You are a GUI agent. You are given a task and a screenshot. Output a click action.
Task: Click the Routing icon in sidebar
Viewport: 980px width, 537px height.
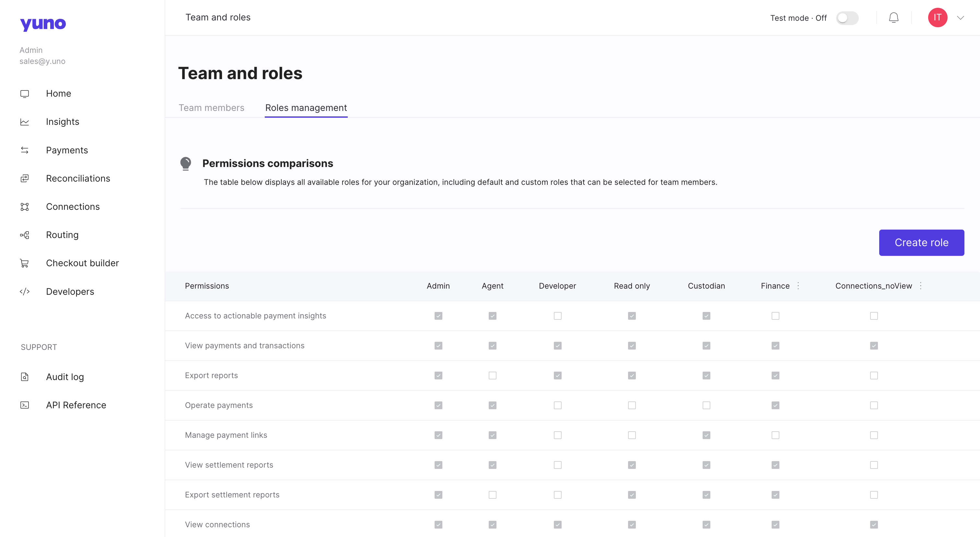(x=25, y=235)
